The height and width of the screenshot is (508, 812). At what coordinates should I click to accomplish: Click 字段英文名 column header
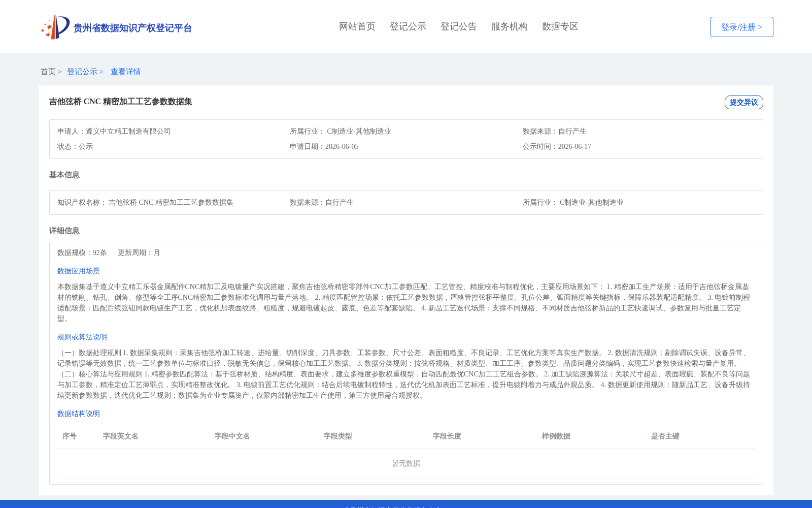(x=121, y=436)
